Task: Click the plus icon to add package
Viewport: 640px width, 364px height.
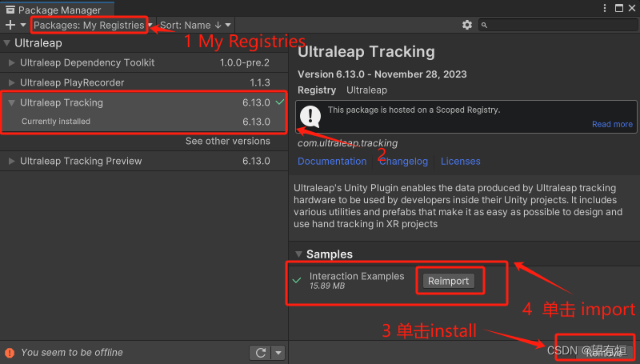Action: pos(10,26)
